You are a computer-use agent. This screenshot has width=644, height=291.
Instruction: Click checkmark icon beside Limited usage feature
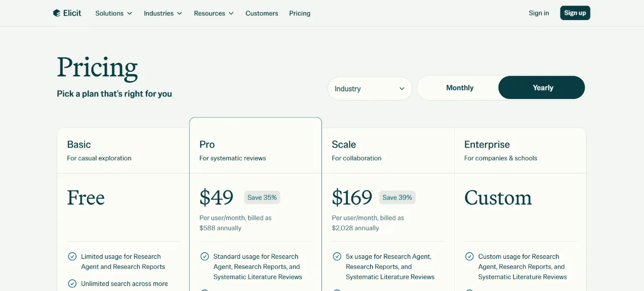click(72, 256)
